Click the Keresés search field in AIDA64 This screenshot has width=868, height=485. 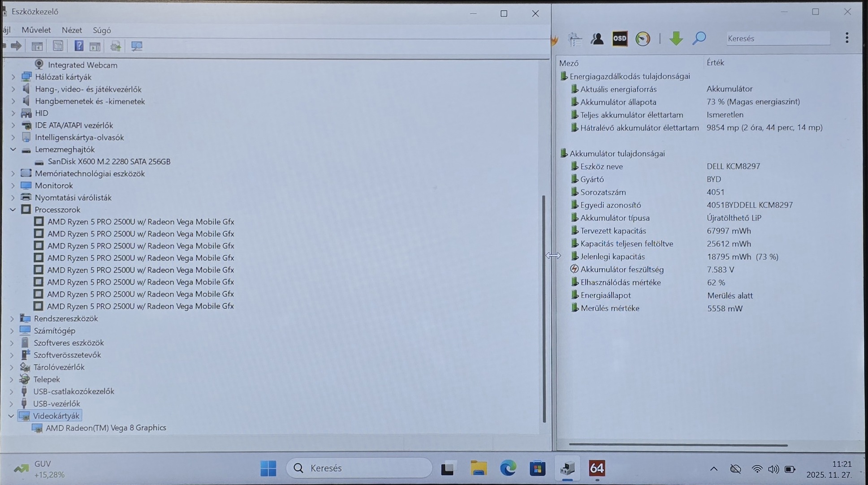(x=777, y=39)
